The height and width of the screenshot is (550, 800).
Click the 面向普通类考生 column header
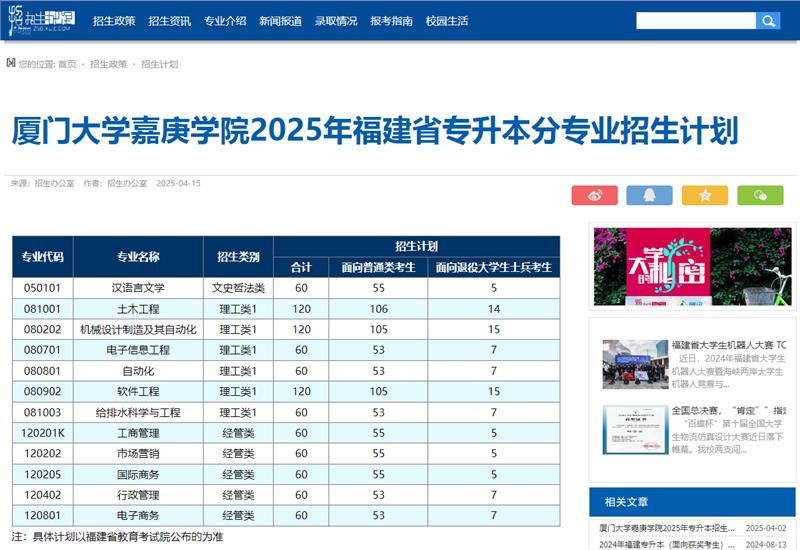pos(378,267)
